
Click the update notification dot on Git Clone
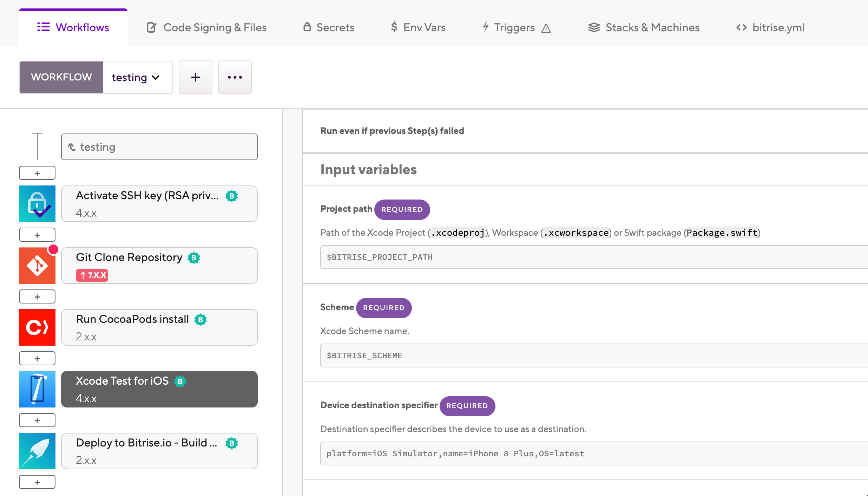53,250
